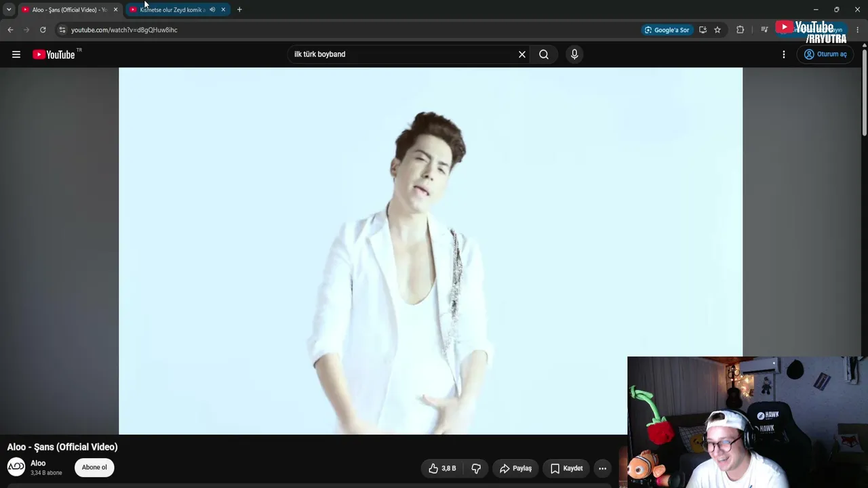Save the video with Kaydet
The height and width of the screenshot is (488, 868).
pyautogui.click(x=566, y=468)
